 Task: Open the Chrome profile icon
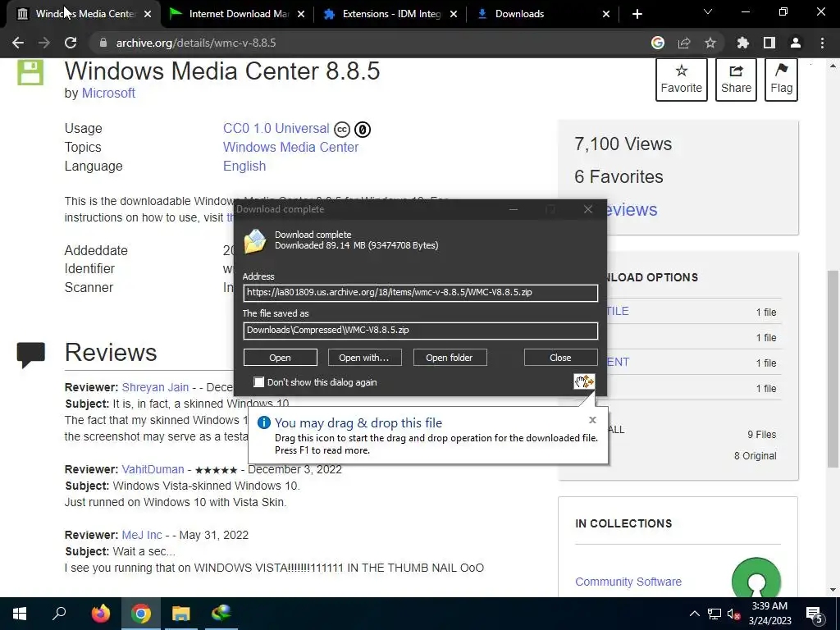[x=796, y=43]
